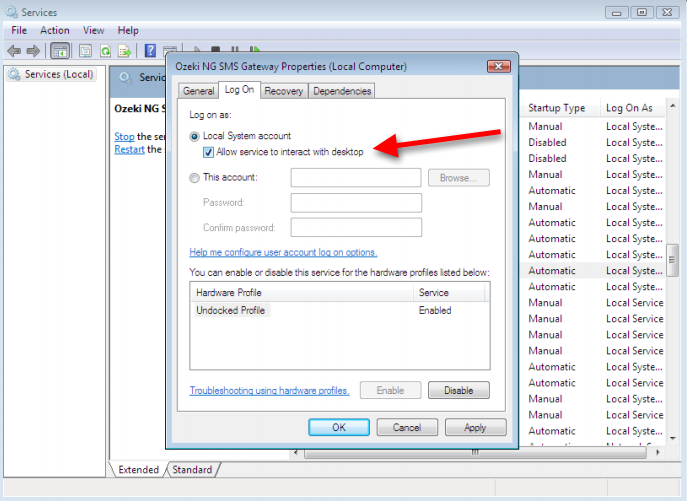The image size is (687, 501).
Task: Click the Browse... button
Action: coord(459,178)
